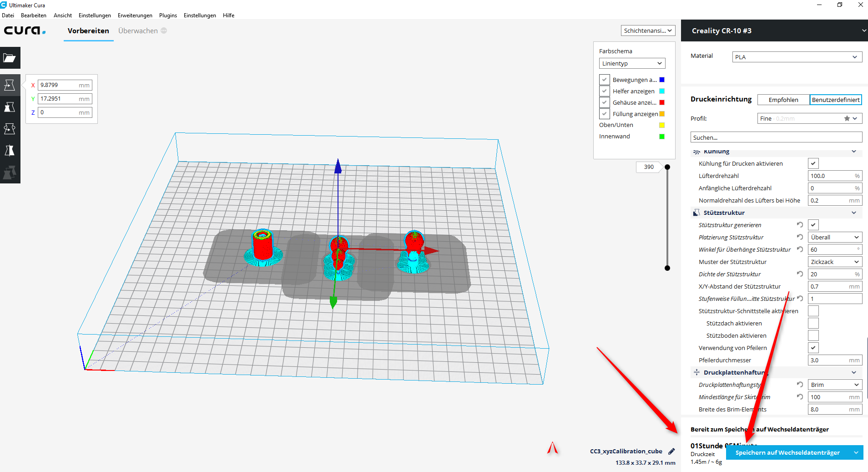Disable Kühlung für Drucken aktivieren

(813, 163)
